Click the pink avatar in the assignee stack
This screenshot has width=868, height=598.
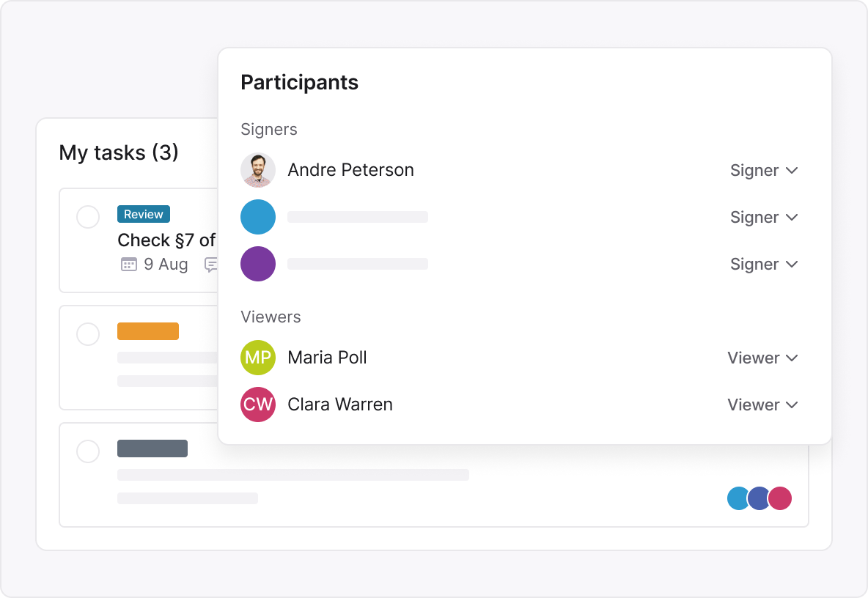(781, 498)
